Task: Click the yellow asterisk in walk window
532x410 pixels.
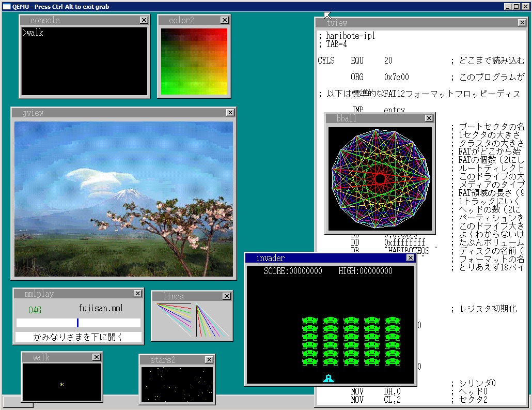Action: [x=61, y=385]
